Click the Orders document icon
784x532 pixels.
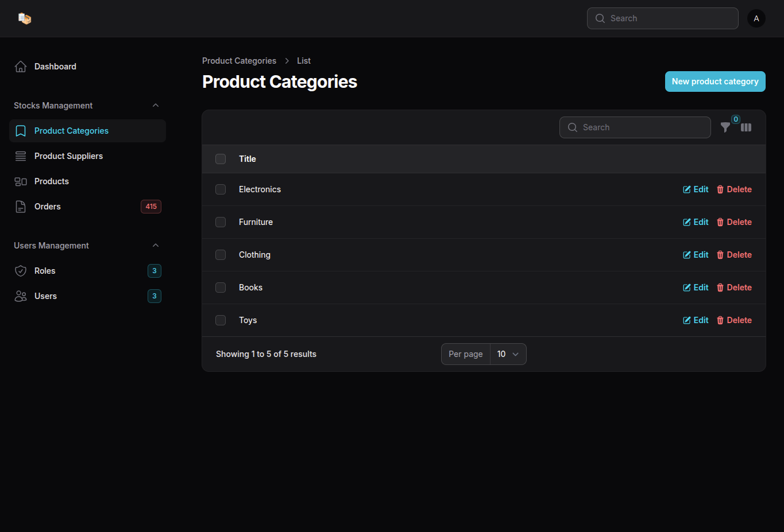click(21, 207)
